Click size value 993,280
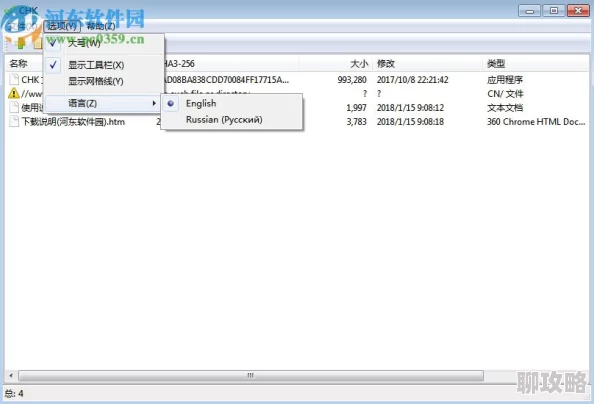Image resolution: width=594 pixels, height=404 pixels. (x=352, y=80)
